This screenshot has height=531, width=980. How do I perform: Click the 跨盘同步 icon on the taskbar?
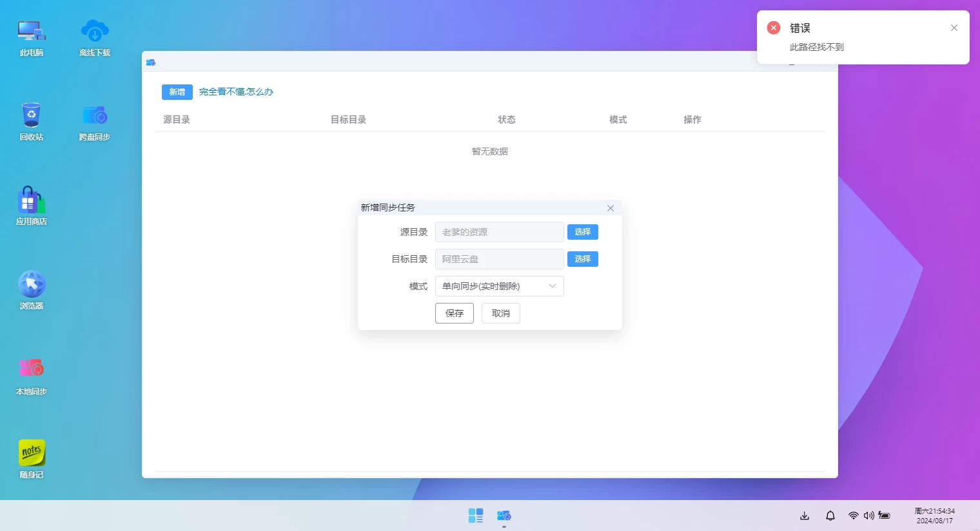tap(504, 515)
